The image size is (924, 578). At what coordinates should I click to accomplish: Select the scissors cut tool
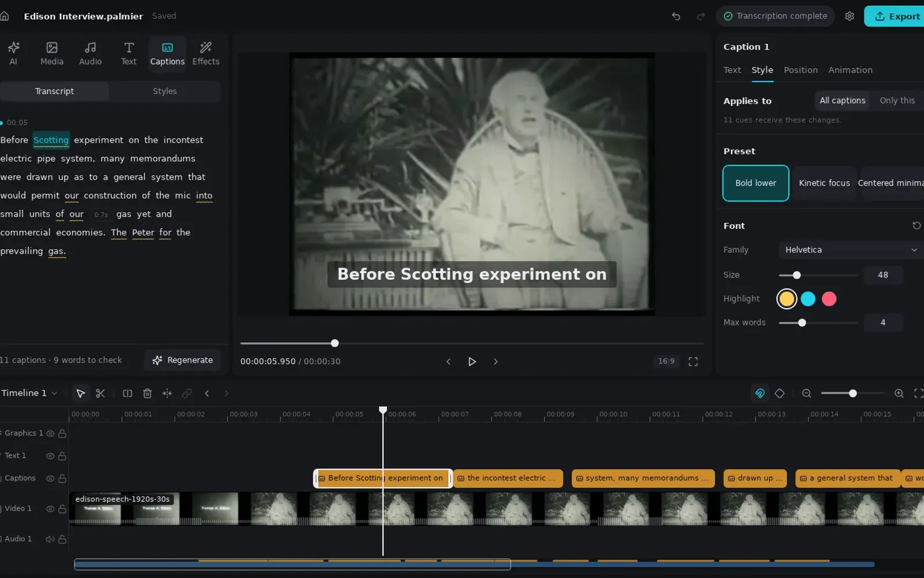pos(100,394)
